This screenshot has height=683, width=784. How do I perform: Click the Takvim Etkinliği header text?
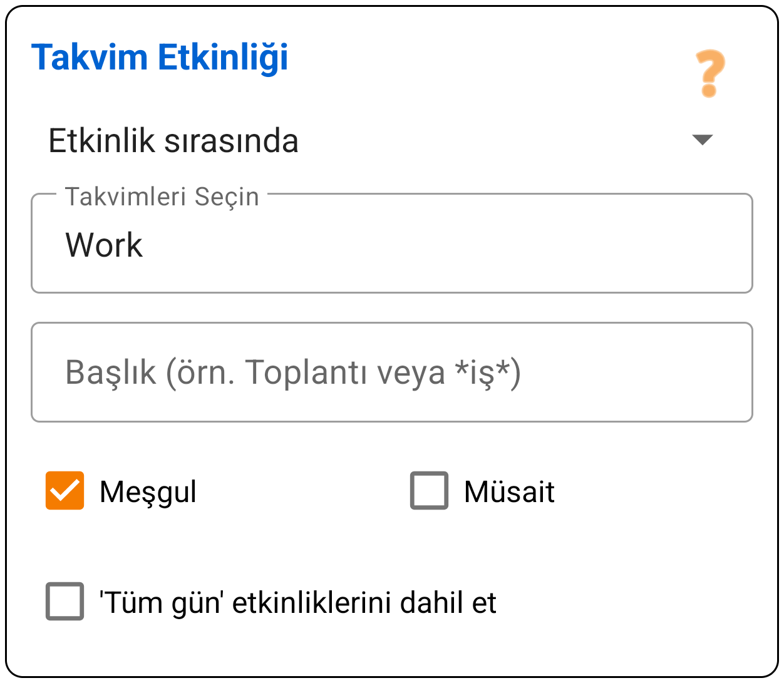coord(160,58)
